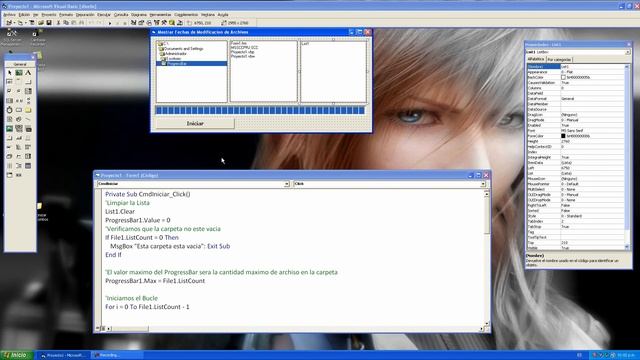This screenshot has height=360, width=640.
Task: Select the Label control in the toolbox
Action: [28, 73]
